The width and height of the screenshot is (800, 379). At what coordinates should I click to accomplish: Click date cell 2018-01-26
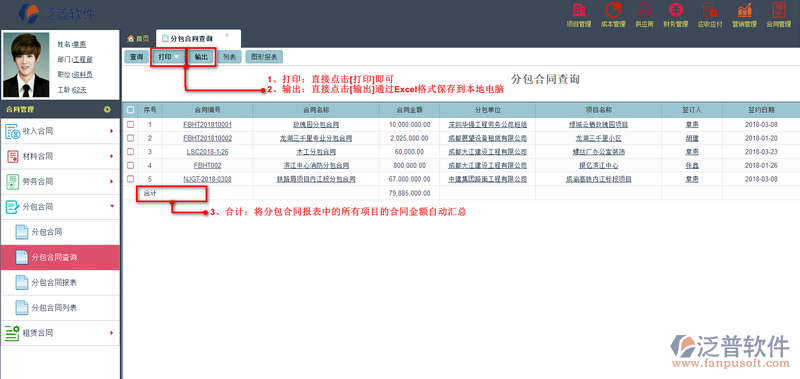pyautogui.click(x=761, y=166)
